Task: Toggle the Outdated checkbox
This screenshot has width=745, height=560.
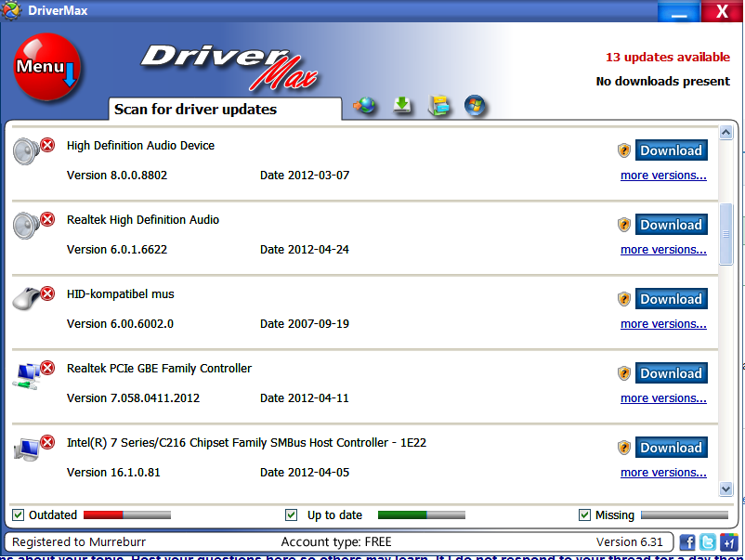Action: pyautogui.click(x=18, y=514)
